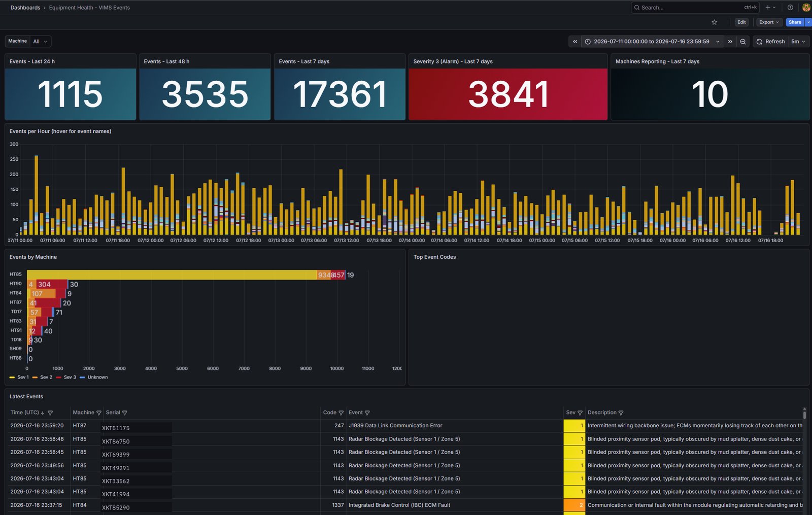This screenshot has height=515, width=812.
Task: Open Equipment Health - VIMS Events breadcrumb
Action: tap(89, 8)
